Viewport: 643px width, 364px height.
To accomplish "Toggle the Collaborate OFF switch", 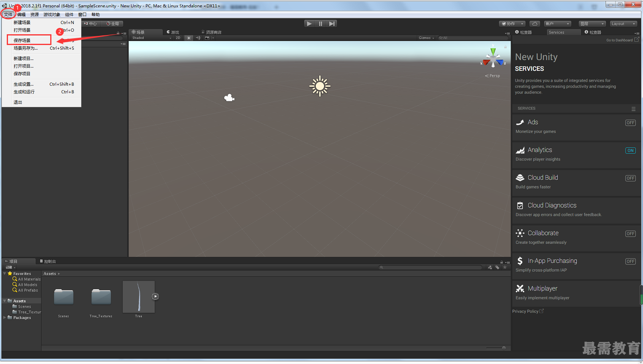I will point(630,234).
